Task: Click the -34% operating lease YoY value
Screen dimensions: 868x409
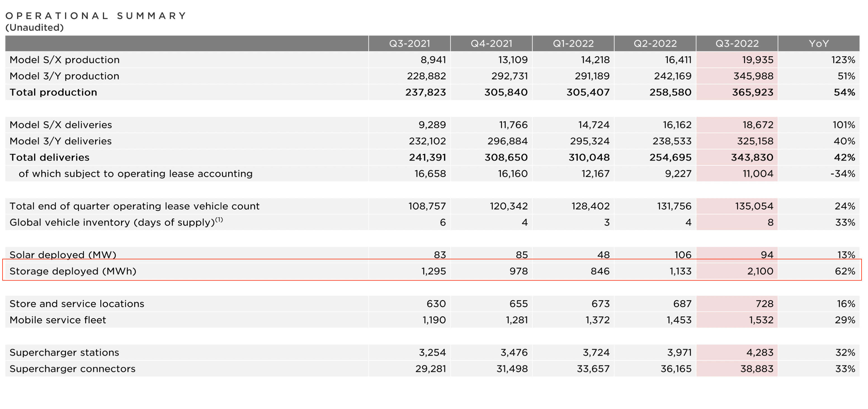Action: point(842,174)
